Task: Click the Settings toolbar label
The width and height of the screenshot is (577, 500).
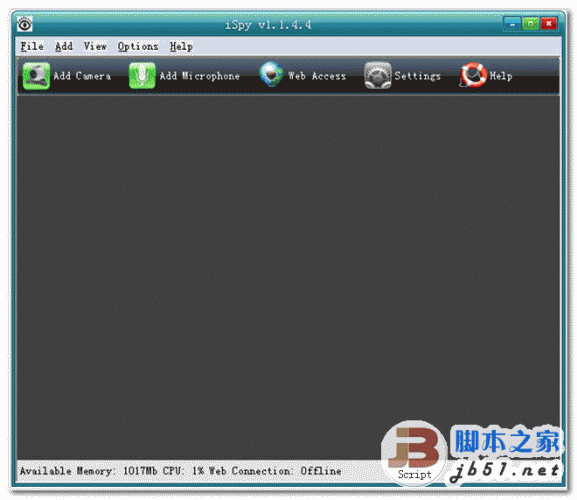Action: tap(418, 76)
